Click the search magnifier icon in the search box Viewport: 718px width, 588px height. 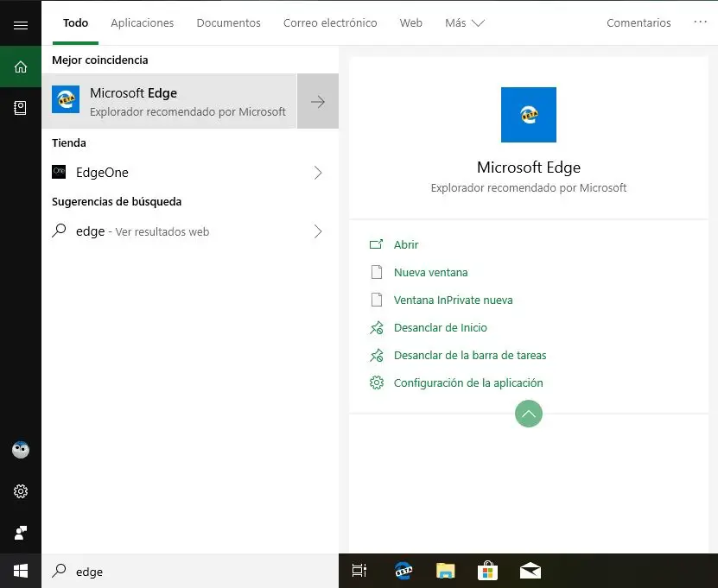pos(59,571)
